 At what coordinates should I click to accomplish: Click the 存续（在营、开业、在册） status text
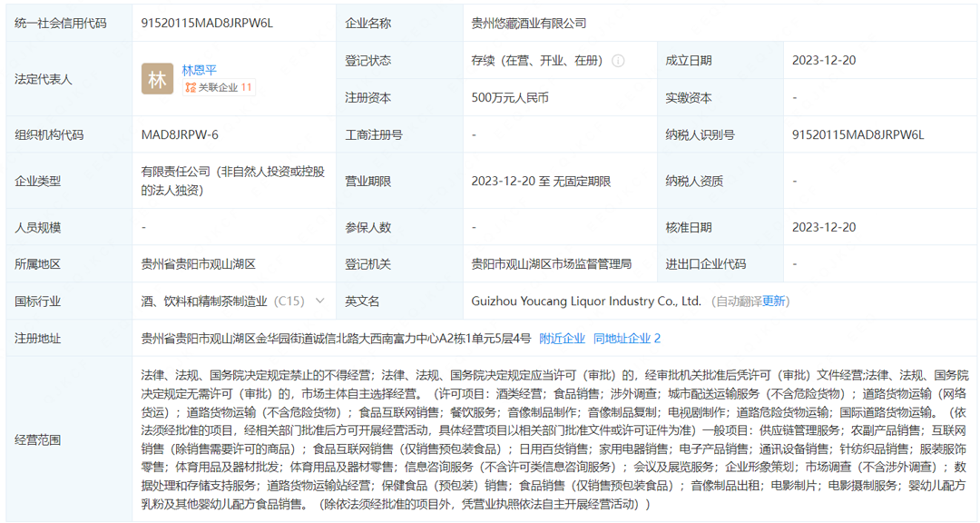point(537,61)
